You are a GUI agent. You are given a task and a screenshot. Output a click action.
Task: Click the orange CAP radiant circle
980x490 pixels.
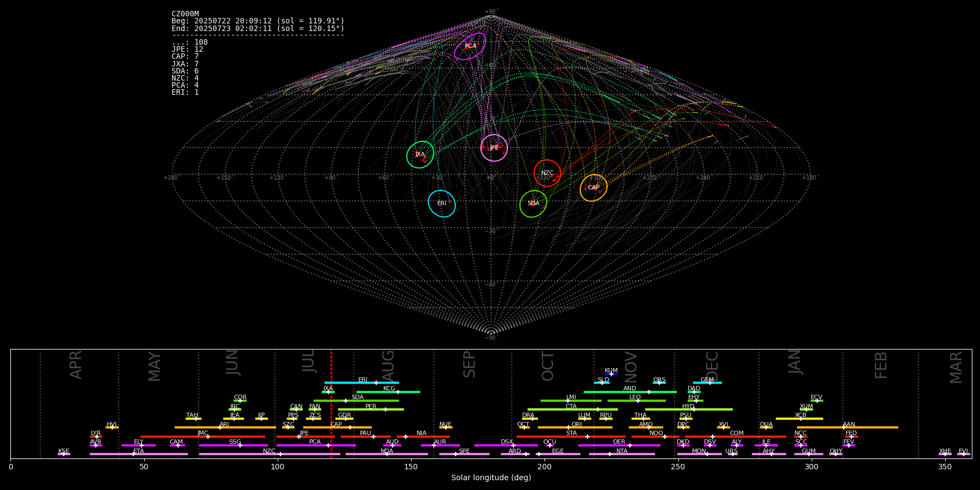point(593,188)
